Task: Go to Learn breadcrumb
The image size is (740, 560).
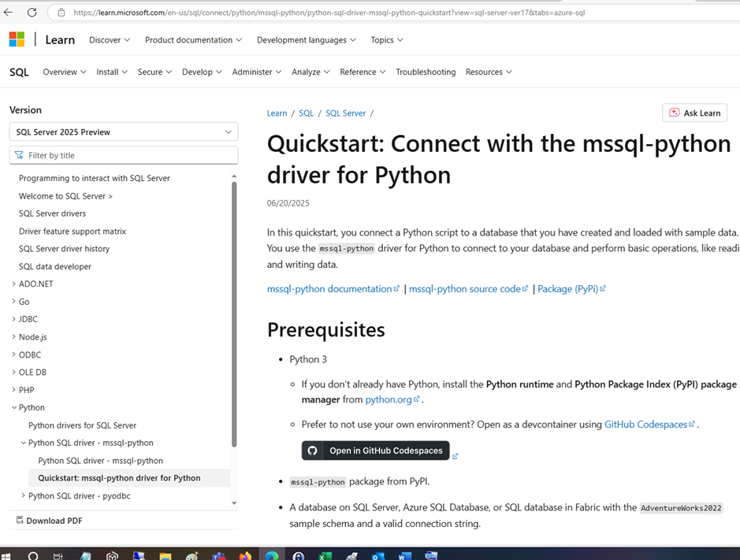Action: tap(277, 113)
